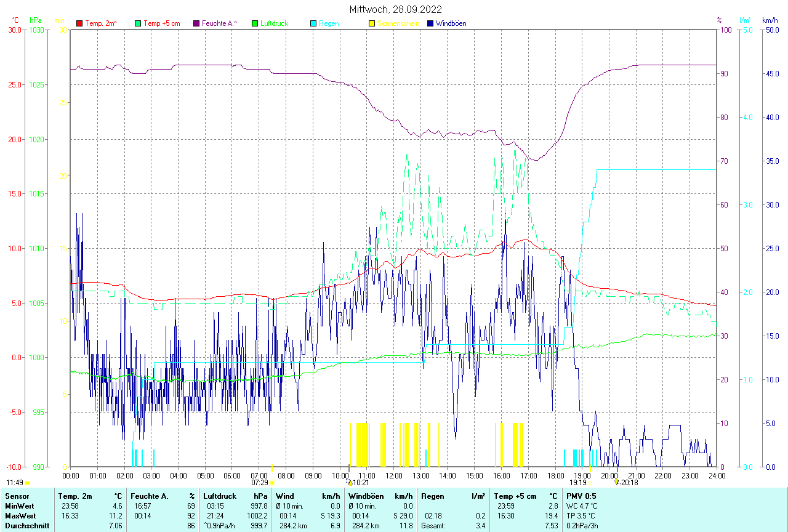
Task: Click the % humidity axis unit label
Action: 719,20
